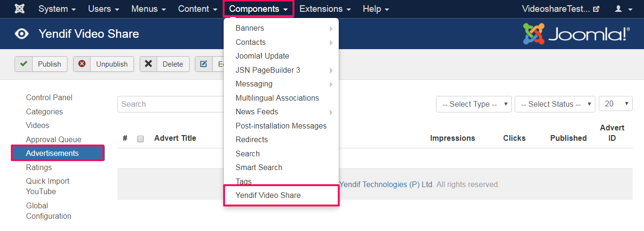Sort by Advert Title column
This screenshot has height=231, width=644.
pos(175,138)
